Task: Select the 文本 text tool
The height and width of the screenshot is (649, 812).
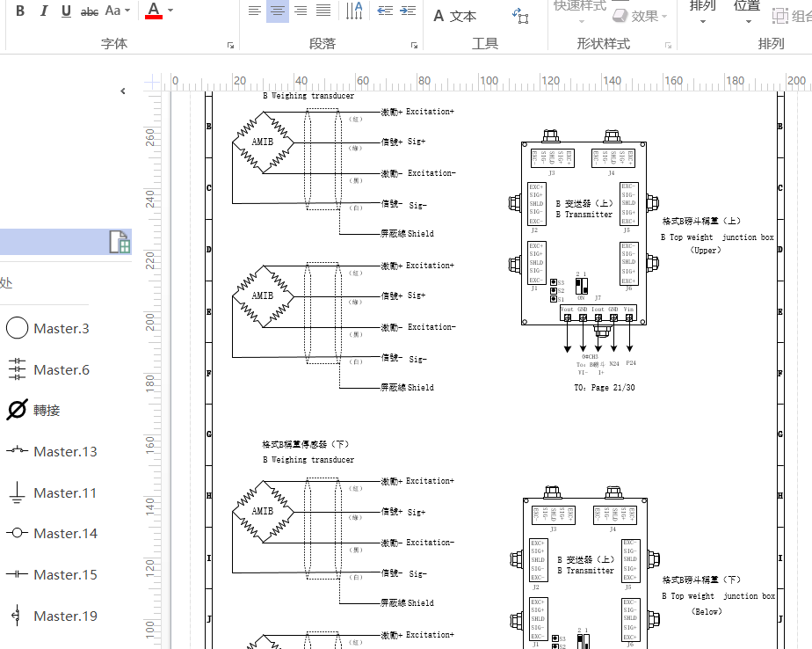Action: [454, 16]
